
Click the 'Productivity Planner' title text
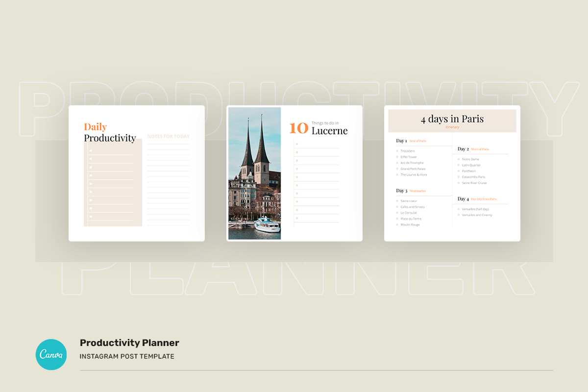coord(129,343)
